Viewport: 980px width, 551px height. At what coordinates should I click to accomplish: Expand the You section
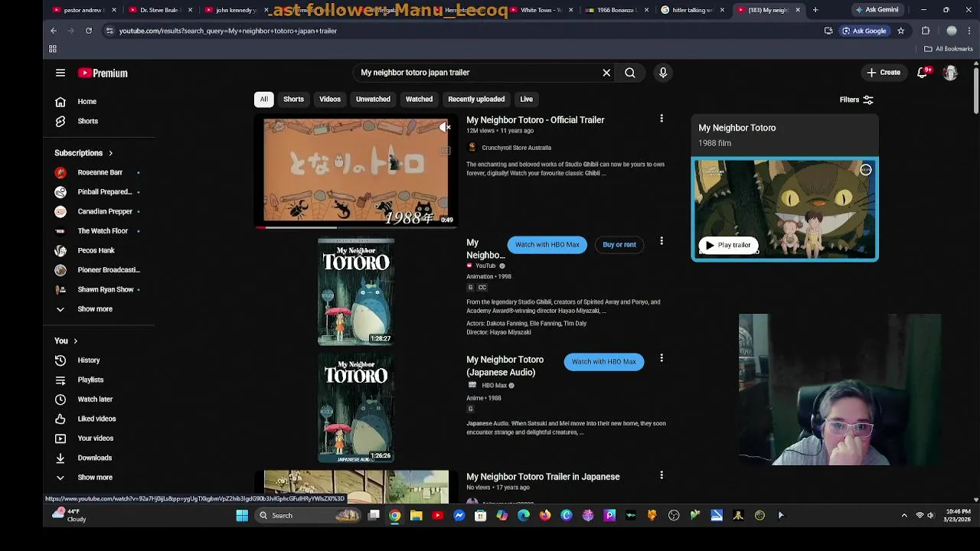click(x=66, y=341)
